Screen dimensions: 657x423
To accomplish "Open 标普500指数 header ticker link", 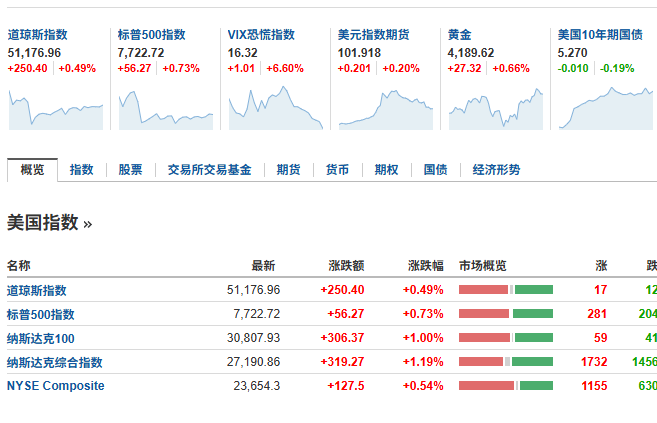I will (x=152, y=34).
